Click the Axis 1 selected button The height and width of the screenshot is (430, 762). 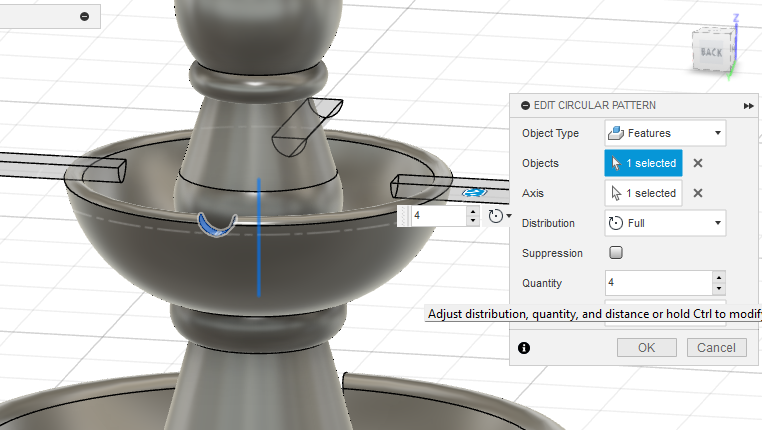coord(643,193)
